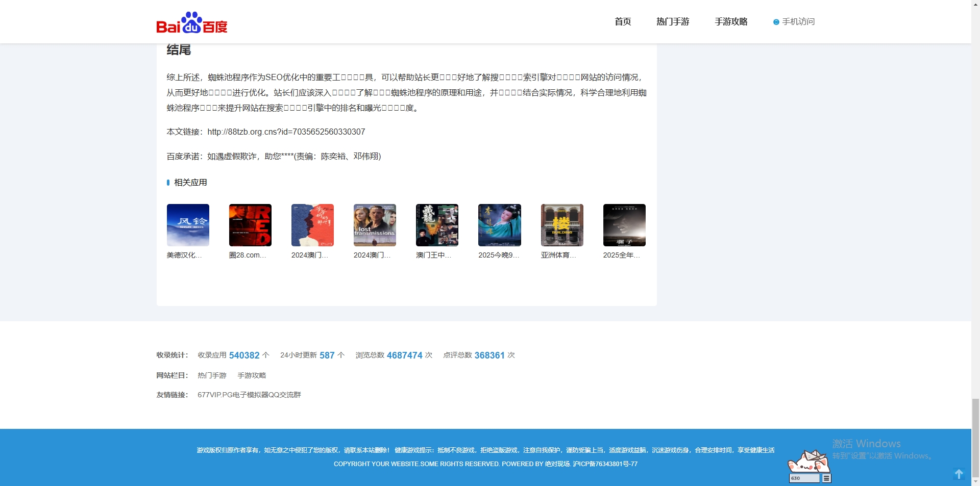Click the scrollbar down arrow
The height and width of the screenshot is (486, 980).
(x=976, y=482)
